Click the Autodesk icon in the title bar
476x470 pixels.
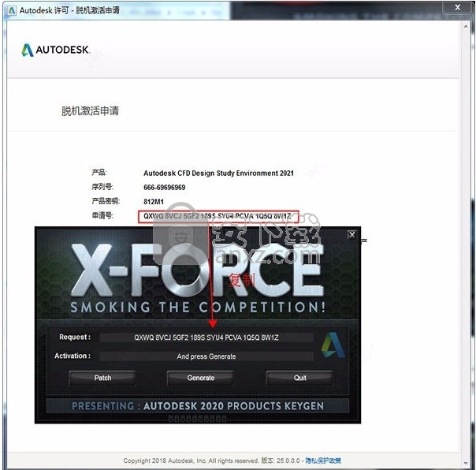pyautogui.click(x=12, y=10)
